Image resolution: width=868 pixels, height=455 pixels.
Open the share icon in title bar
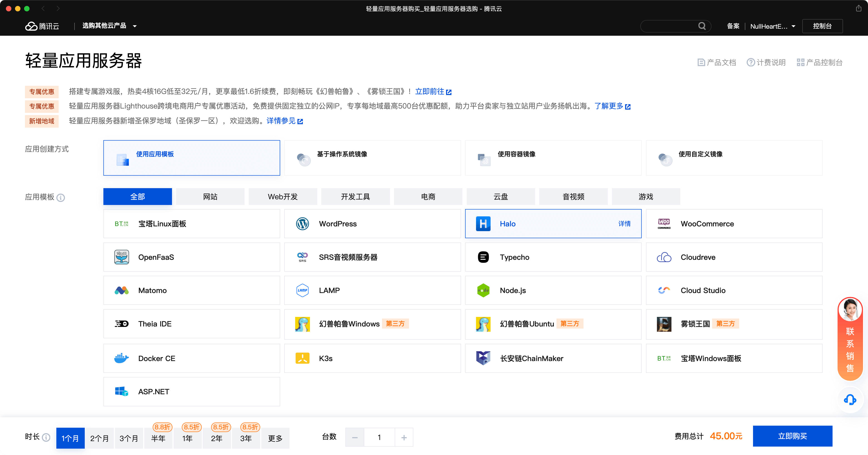pos(858,8)
